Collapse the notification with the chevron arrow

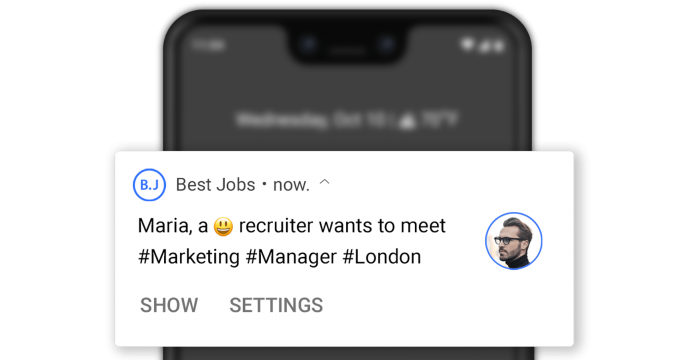click(x=325, y=182)
